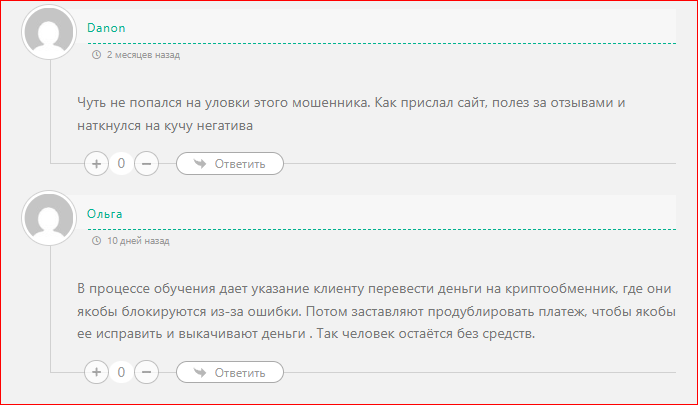The height and width of the screenshot is (405, 698).
Task: Upvote Ольга's comment with the plus icon
Action: point(96,373)
